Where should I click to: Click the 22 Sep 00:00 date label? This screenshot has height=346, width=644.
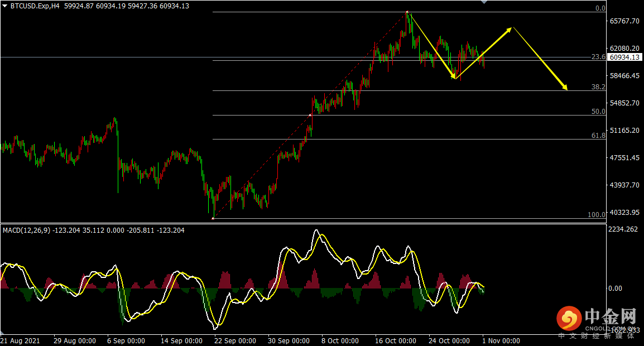(235, 340)
